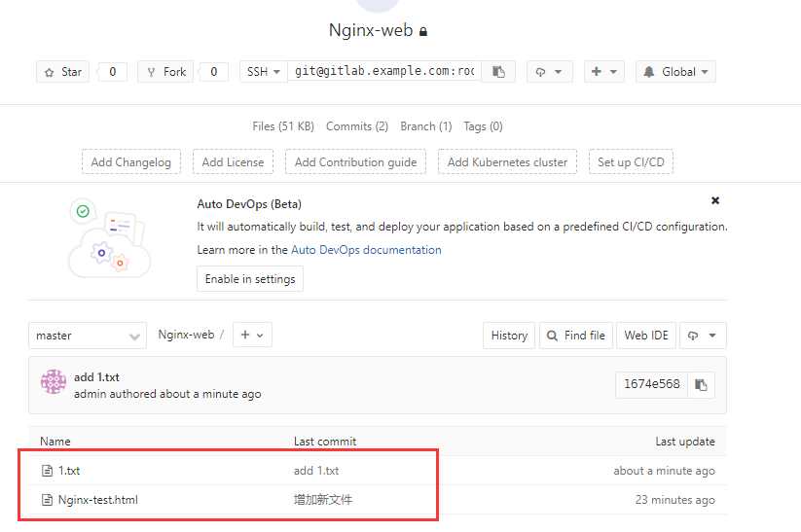Click Add Kubernetes cluster button

pyautogui.click(x=507, y=161)
